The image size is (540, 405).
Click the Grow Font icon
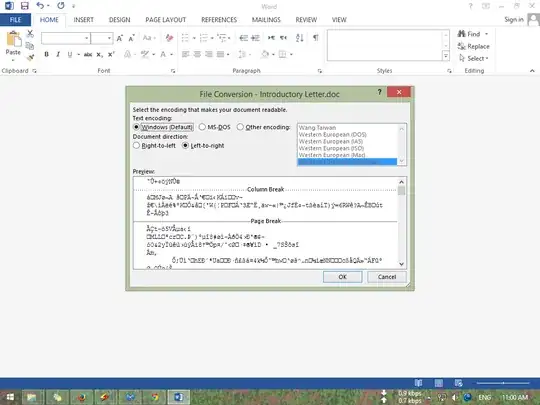point(120,38)
